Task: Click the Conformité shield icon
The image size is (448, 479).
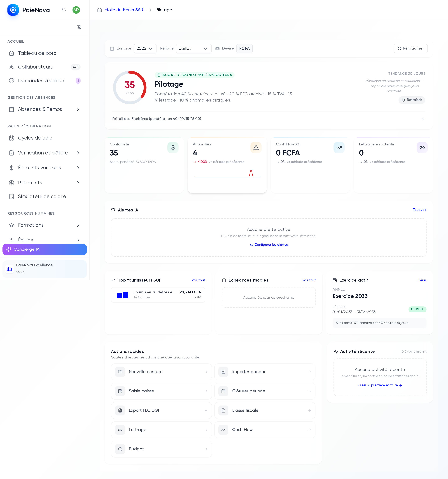Action: [173, 147]
